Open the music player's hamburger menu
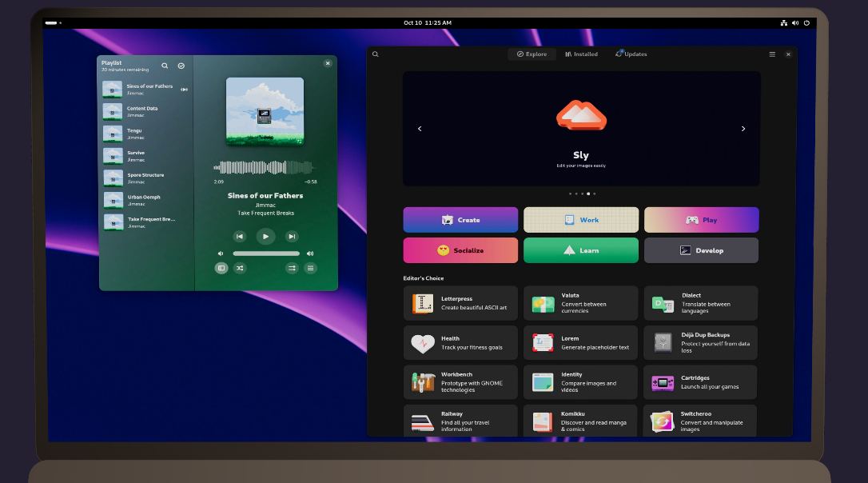The image size is (868, 483). (x=311, y=268)
